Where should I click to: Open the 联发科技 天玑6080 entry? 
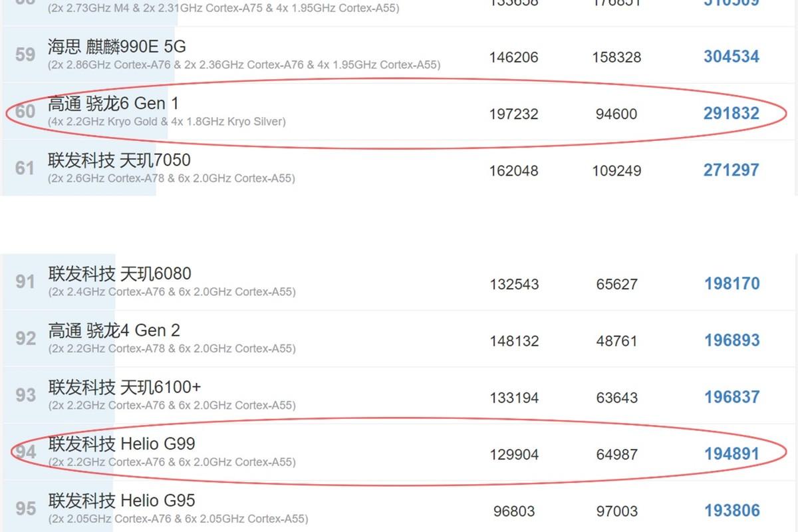pyautogui.click(x=120, y=274)
